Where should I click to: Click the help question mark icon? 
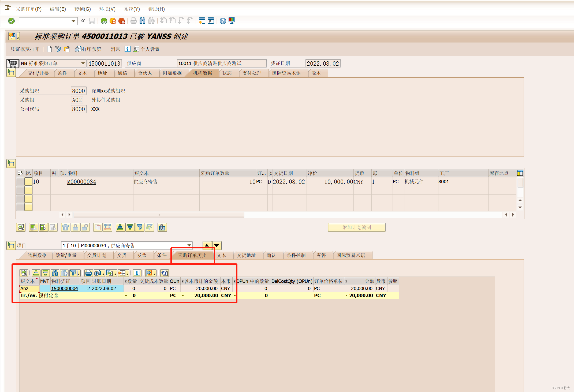pyautogui.click(x=223, y=21)
